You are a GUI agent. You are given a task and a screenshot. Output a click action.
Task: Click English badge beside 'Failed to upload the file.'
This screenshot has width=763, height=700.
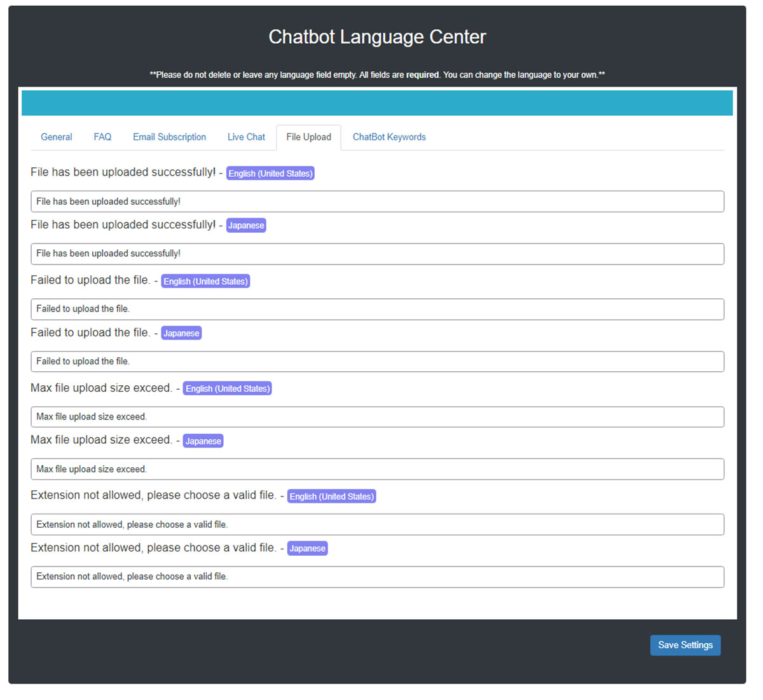(205, 281)
